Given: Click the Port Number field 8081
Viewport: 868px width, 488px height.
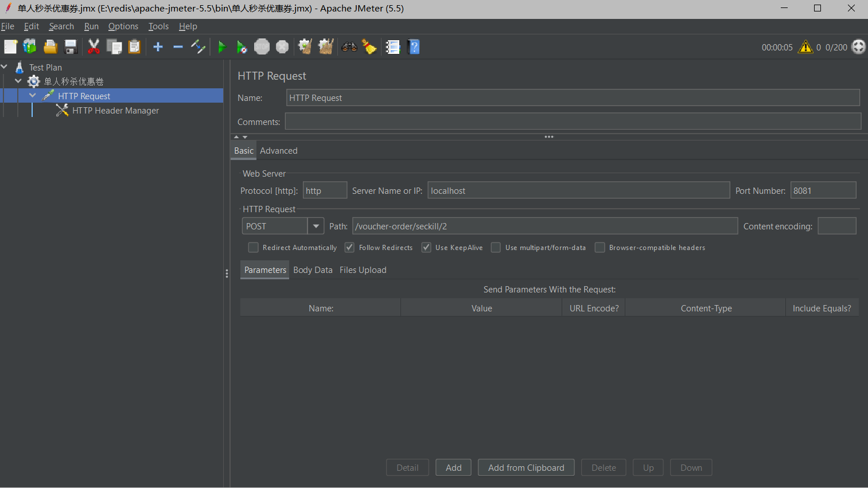Looking at the screenshot, I should tap(823, 190).
